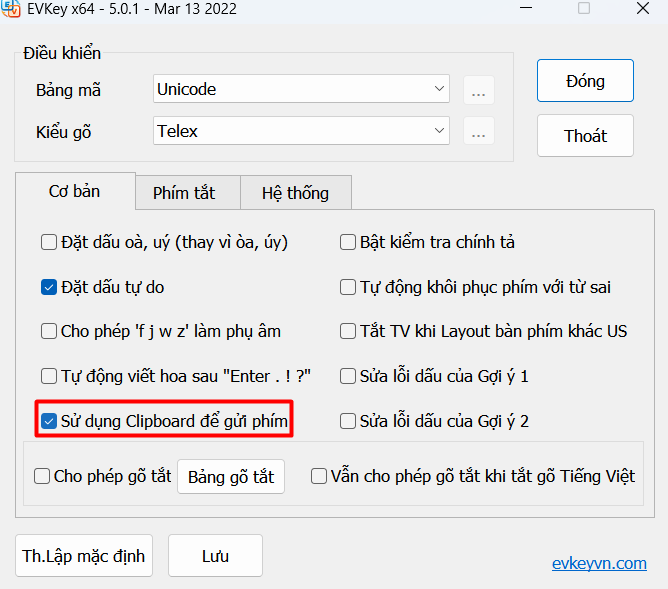The image size is (668, 589).
Task: Click the Thoát button
Action: pyautogui.click(x=585, y=136)
